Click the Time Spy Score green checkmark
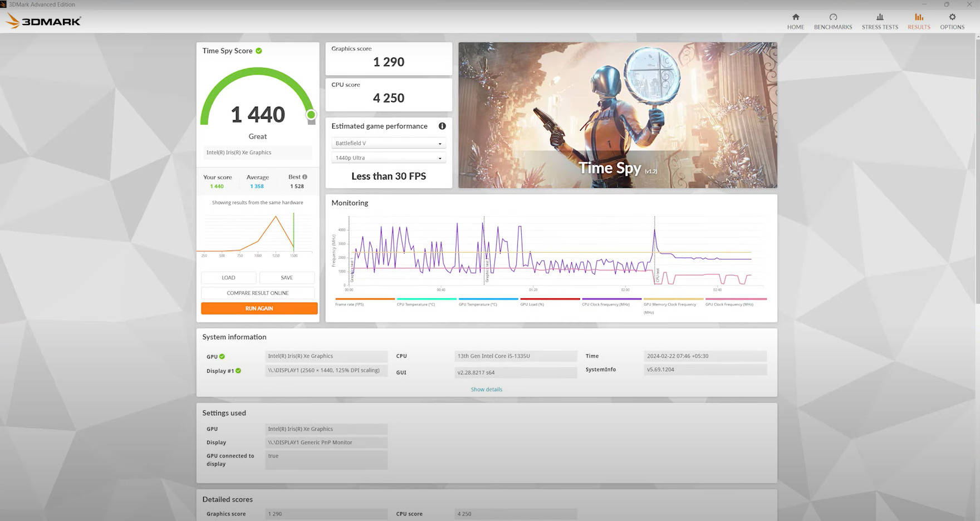This screenshot has width=980, height=521. [259, 51]
